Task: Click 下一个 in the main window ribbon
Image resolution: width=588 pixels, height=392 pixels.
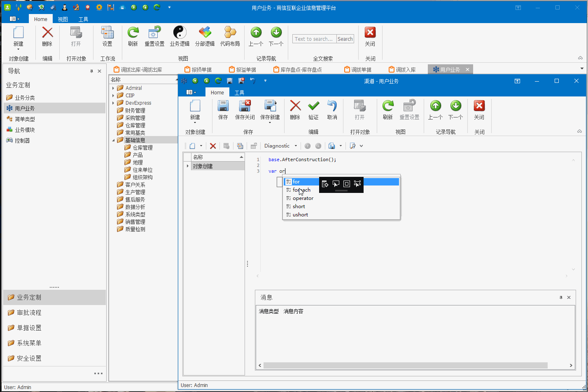Action: click(x=276, y=36)
